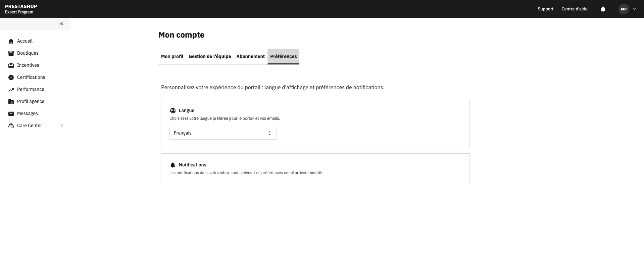Open Centre d'aide link
Screen dimensions: 644x253
click(574, 9)
